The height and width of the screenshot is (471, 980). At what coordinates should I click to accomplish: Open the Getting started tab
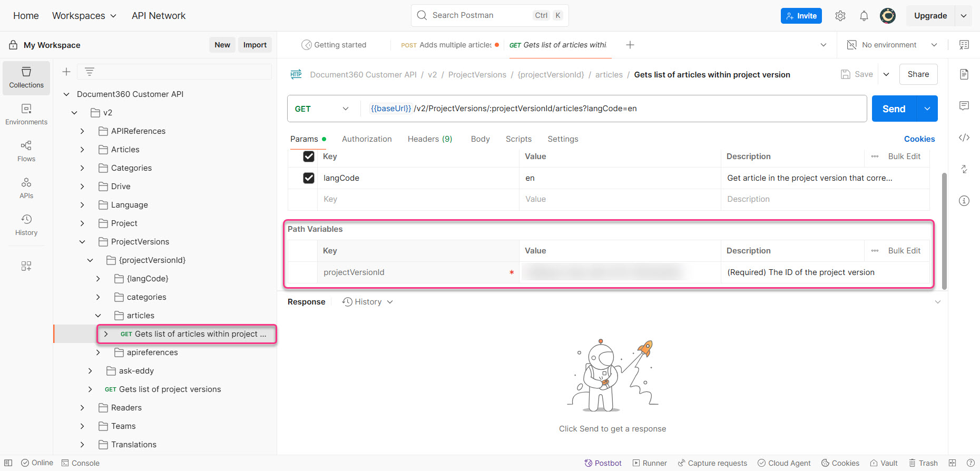pos(334,45)
